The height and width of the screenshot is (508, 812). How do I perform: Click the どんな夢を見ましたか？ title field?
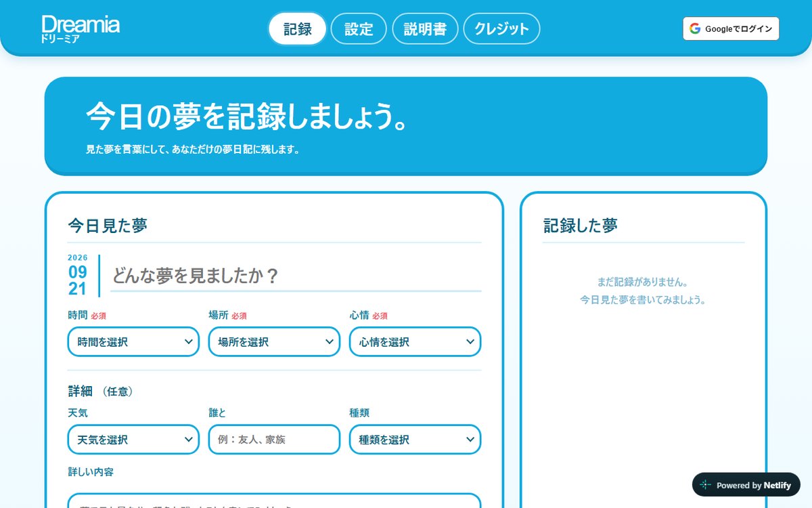click(296, 276)
